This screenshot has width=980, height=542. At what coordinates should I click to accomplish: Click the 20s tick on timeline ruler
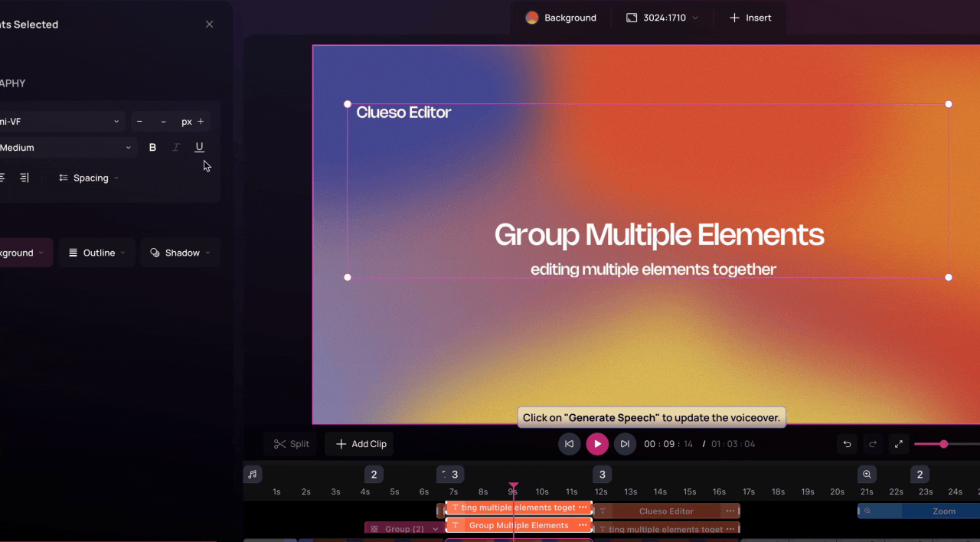tap(837, 491)
